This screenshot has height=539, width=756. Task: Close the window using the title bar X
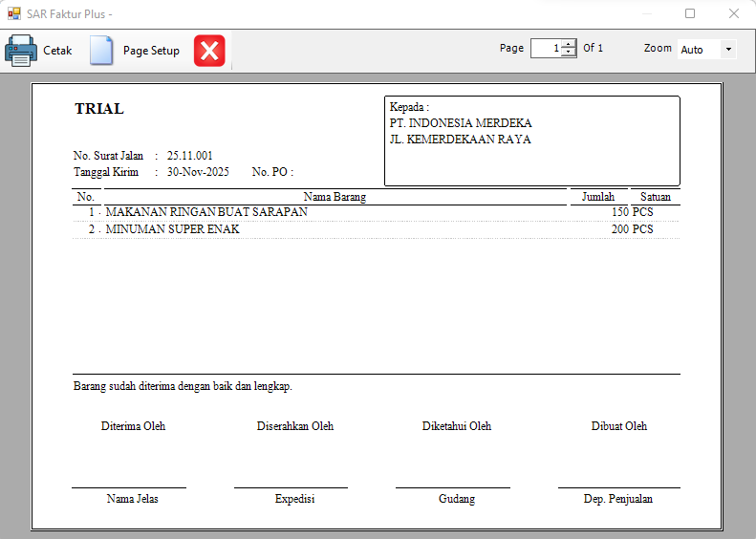click(x=733, y=14)
